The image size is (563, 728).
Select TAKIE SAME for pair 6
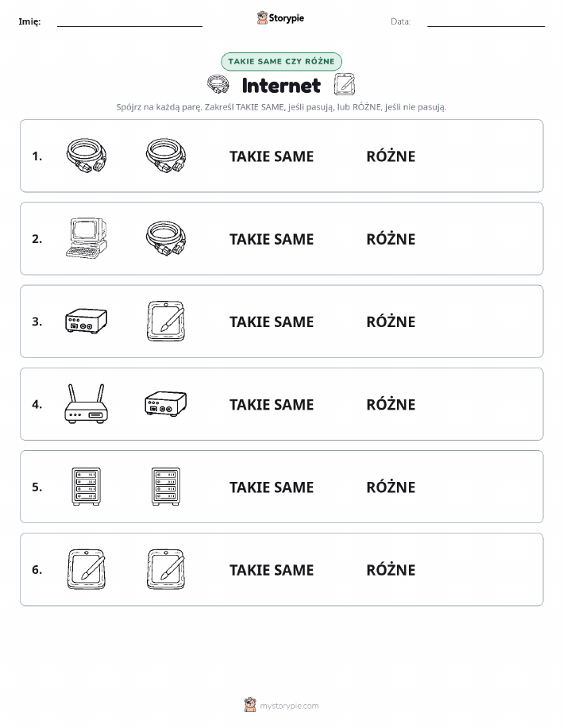272,570
